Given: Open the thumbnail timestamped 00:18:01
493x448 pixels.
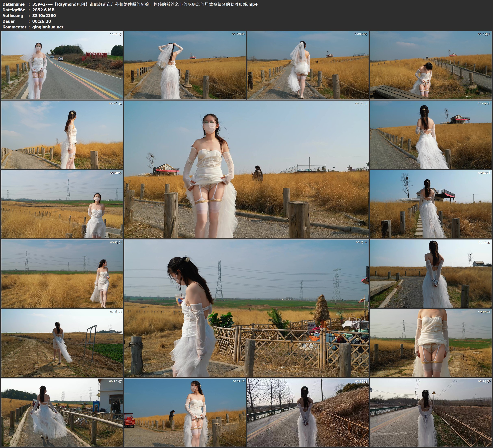Looking at the screenshot, I should (x=62, y=343).
